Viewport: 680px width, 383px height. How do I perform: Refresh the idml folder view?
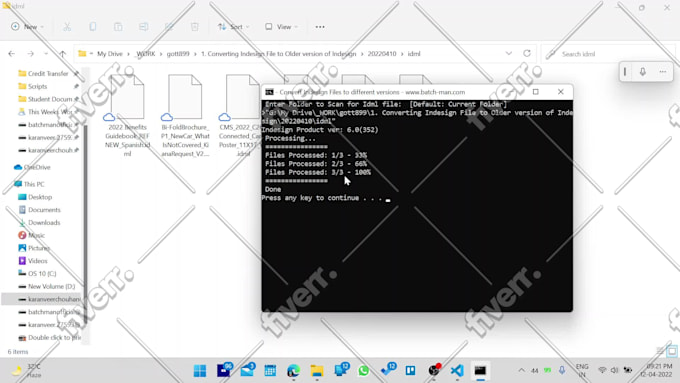(x=527, y=54)
